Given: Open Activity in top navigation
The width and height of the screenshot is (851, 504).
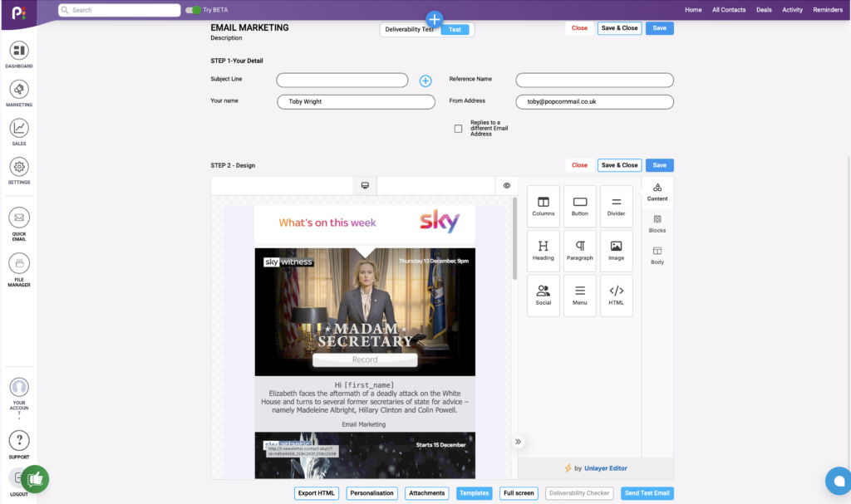Looking at the screenshot, I should click(792, 10).
